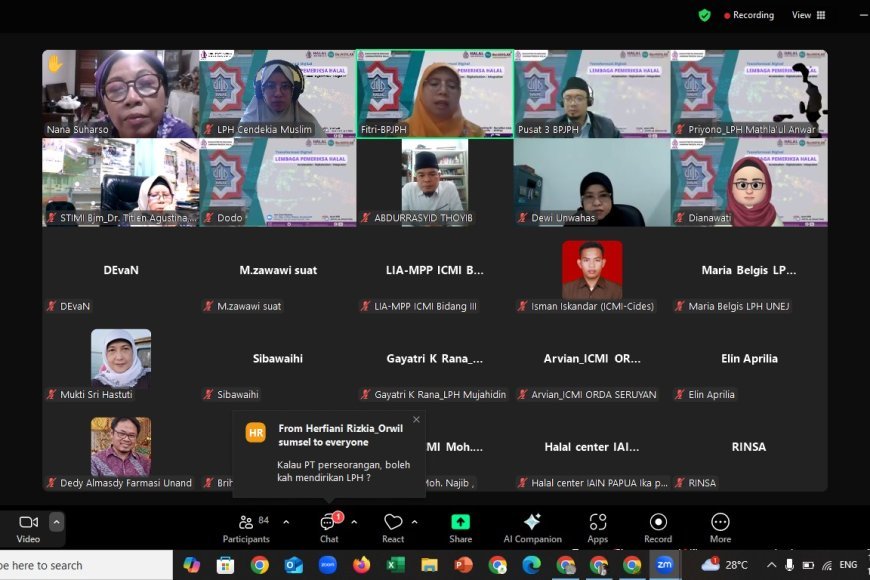Select Nana Suharso's video tile
Image resolution: width=870 pixels, height=580 pixels.
tap(120, 94)
